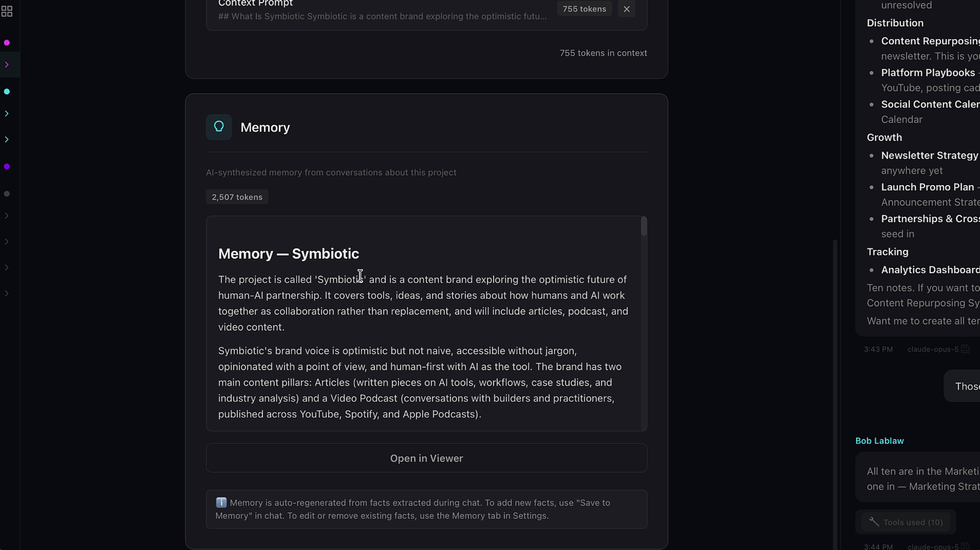Click '755 tokens in context' text
Screen dimensions: 980x550
(603, 53)
